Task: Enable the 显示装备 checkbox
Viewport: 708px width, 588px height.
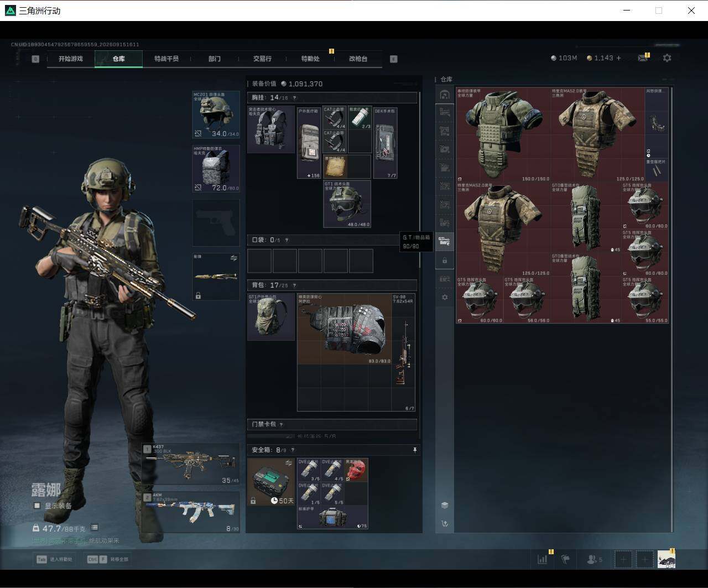Action: click(37, 506)
